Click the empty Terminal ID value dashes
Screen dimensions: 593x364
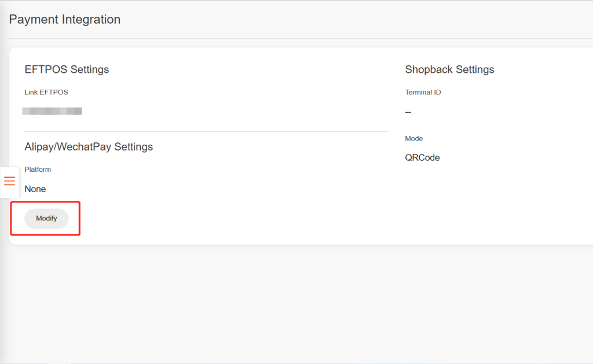[408, 112]
